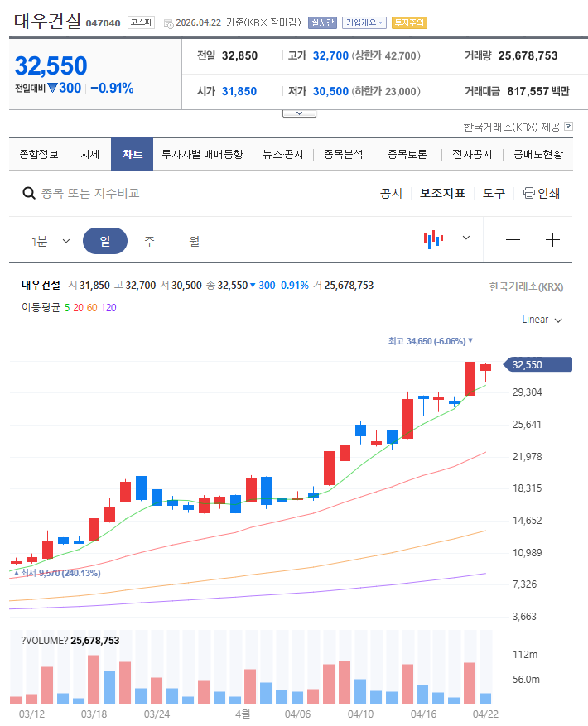Open the 1분 minute interval dropdown
Viewport: 588px width, 726px height.
[50, 241]
